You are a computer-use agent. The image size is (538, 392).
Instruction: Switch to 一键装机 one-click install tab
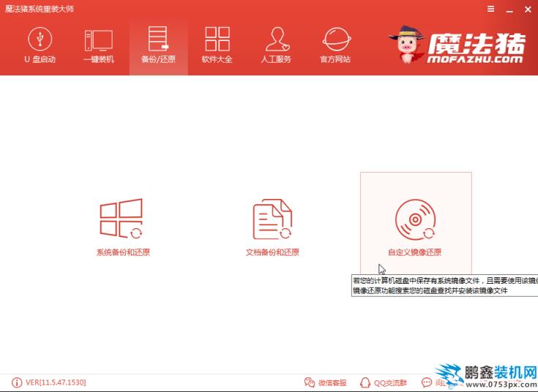click(x=99, y=45)
